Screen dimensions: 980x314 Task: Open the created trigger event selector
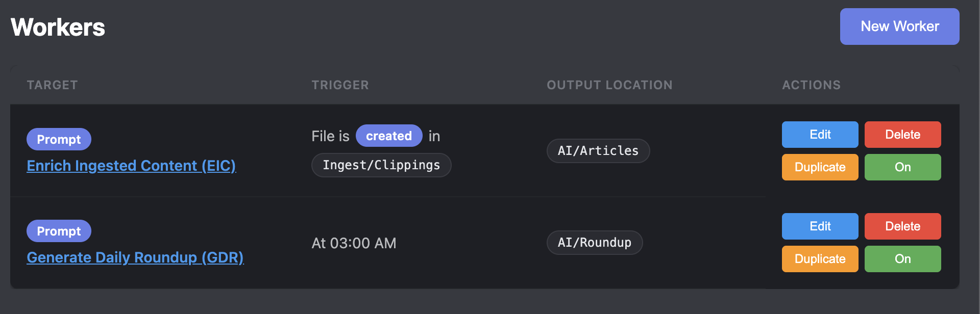[389, 136]
